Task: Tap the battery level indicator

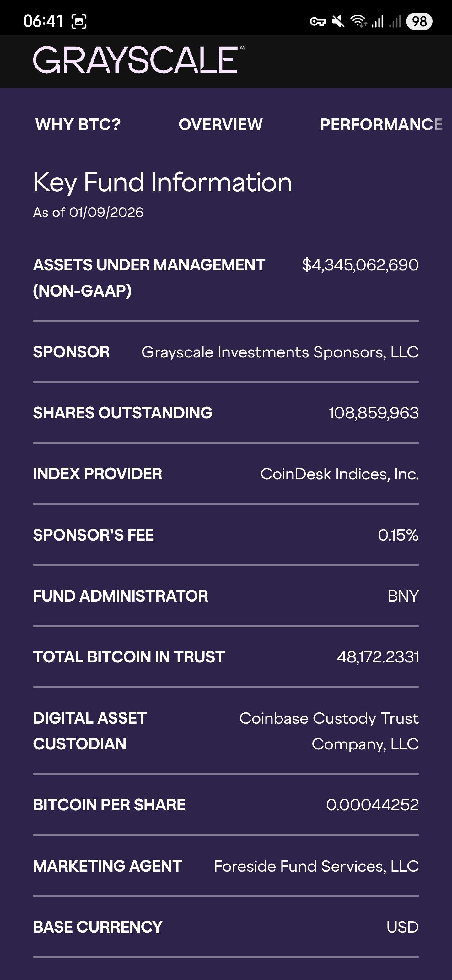Action: pyautogui.click(x=419, y=21)
